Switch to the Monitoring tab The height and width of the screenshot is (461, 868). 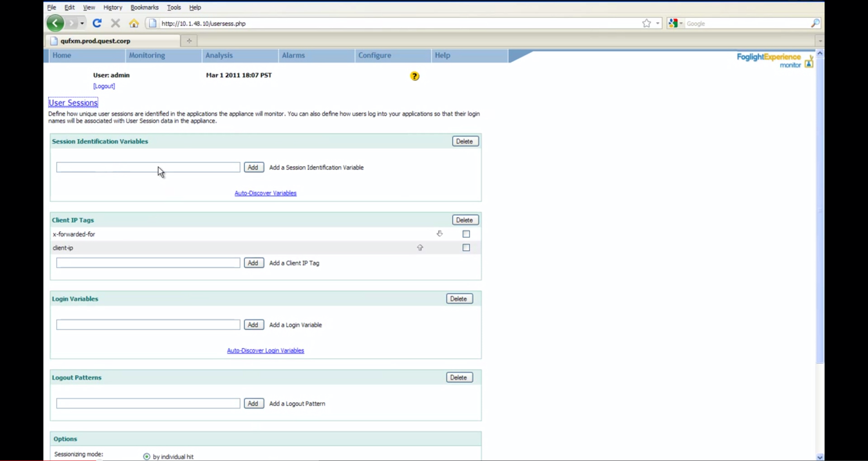[147, 55]
